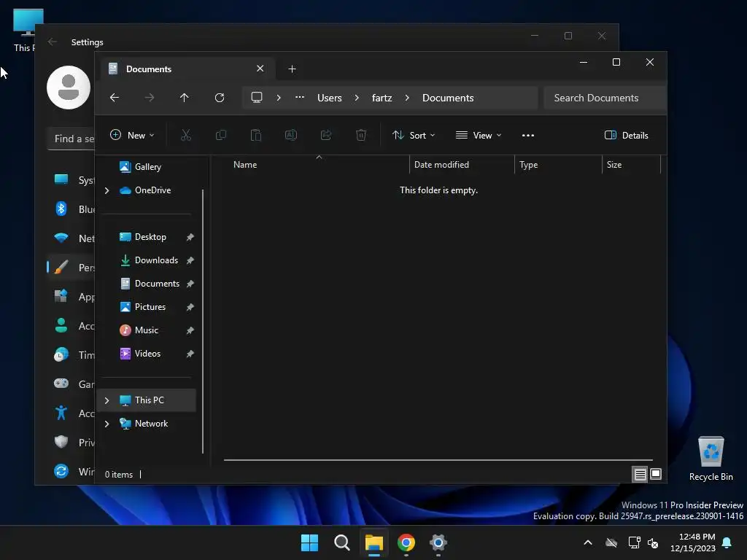
Task: Show hidden system tray icons
Action: coord(588,542)
